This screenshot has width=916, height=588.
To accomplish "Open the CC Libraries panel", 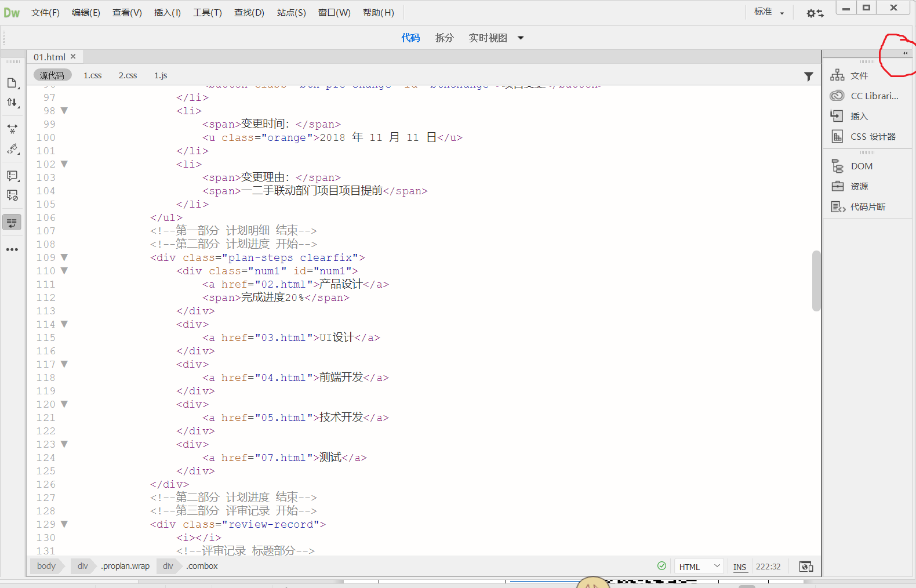I will pyautogui.click(x=864, y=96).
